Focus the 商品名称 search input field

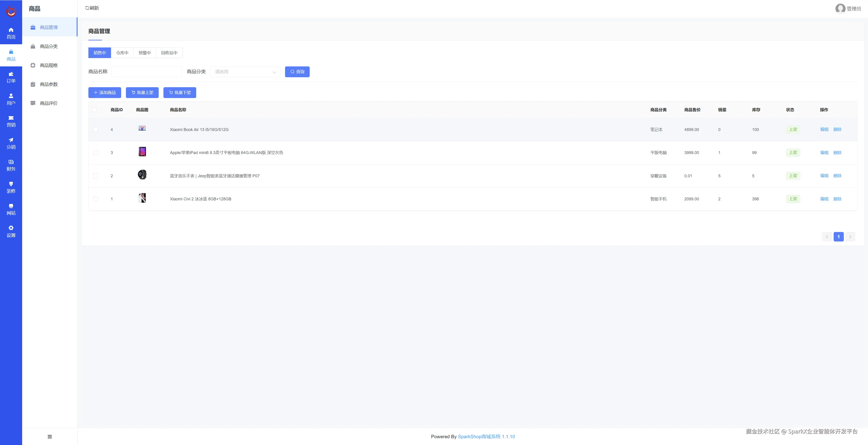146,72
